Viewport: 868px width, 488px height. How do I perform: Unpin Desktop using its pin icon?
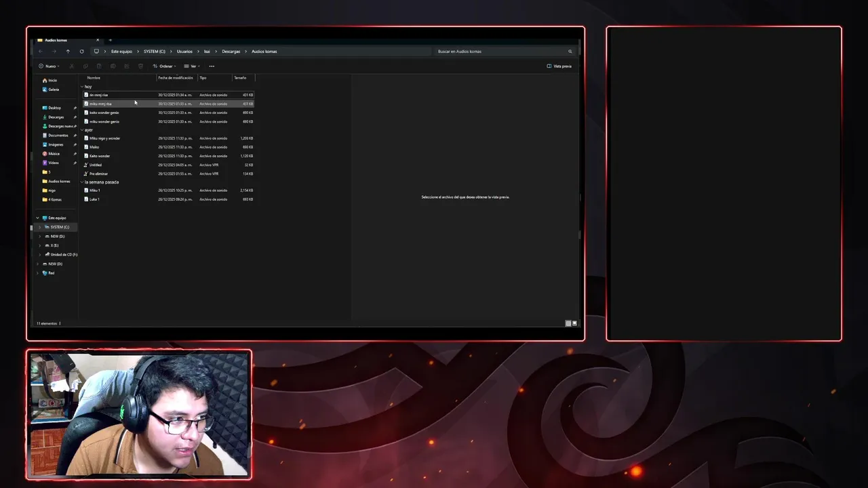pos(75,108)
